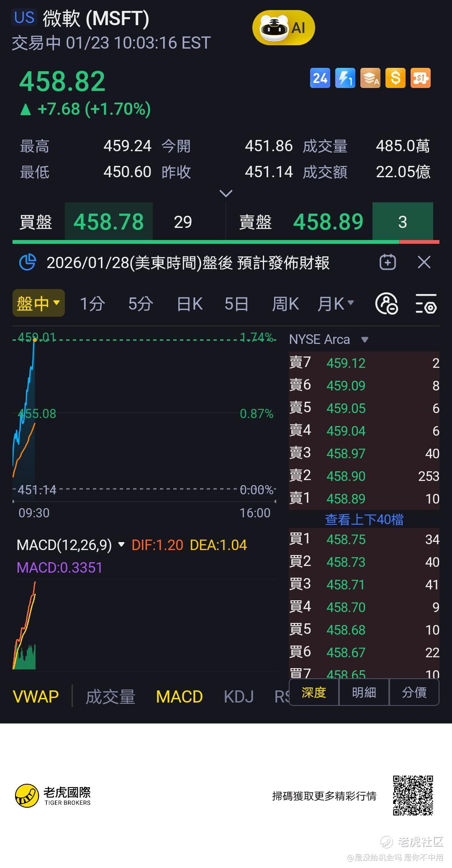Scan the Tiger Brokers QR code
This screenshot has height=868, width=452.
(413, 796)
